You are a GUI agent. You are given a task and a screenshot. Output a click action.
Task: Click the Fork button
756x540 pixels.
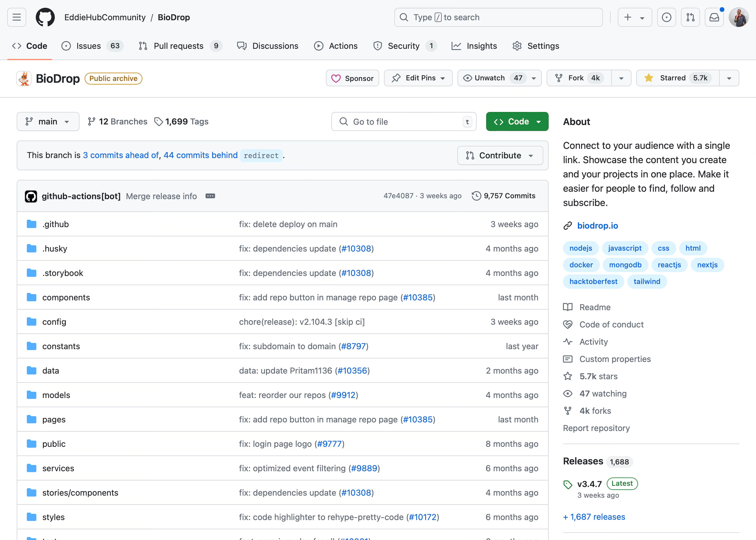[579, 78]
